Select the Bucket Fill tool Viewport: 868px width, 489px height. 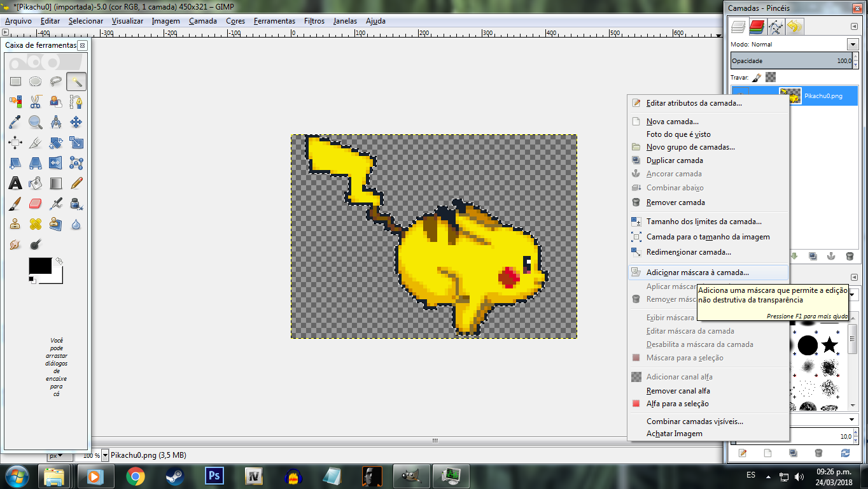click(x=36, y=183)
